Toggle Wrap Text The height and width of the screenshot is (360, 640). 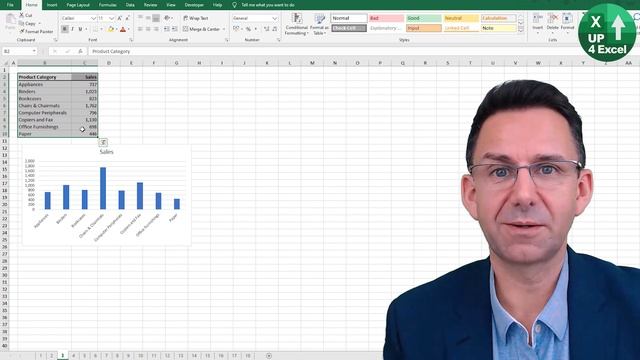coord(196,18)
